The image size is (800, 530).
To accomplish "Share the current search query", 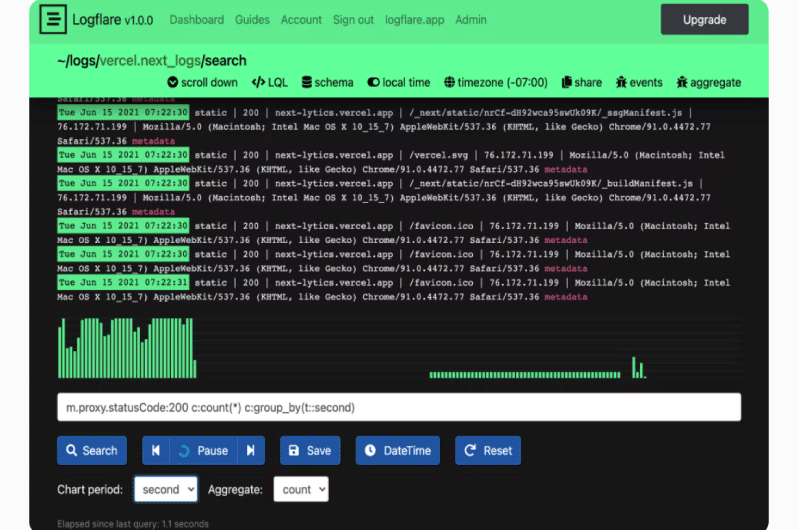I will pyautogui.click(x=582, y=82).
